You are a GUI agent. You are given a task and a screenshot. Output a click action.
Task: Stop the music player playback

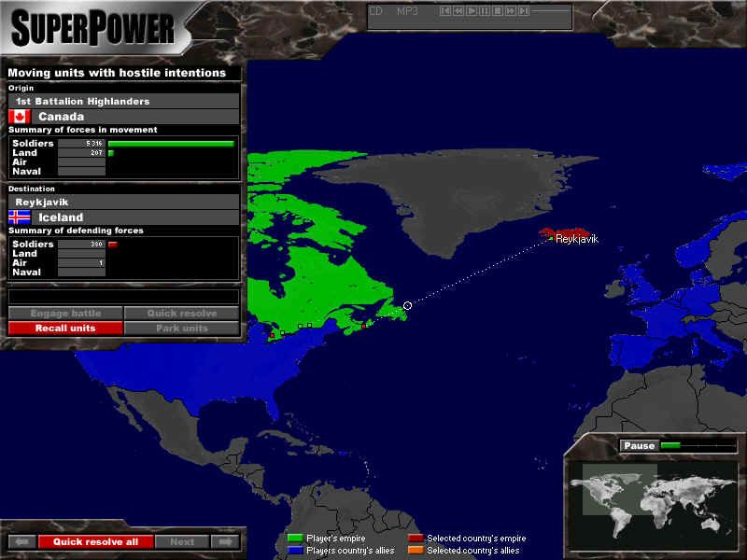pyautogui.click(x=498, y=11)
